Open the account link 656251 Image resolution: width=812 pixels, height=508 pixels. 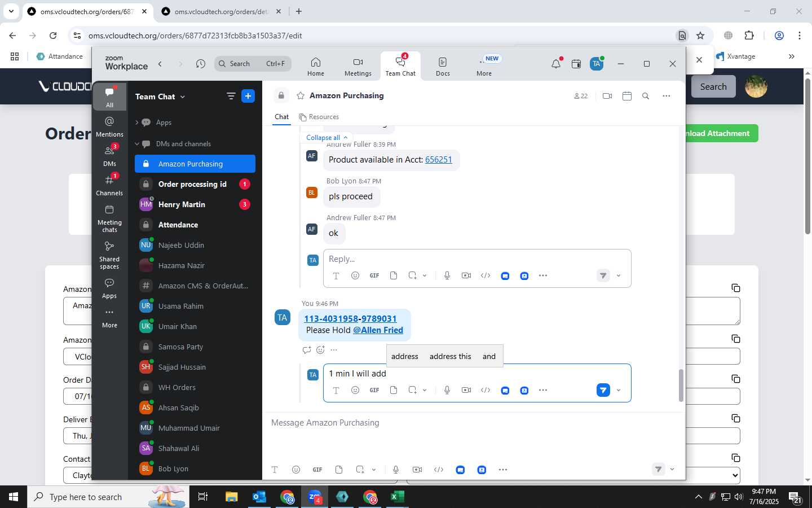coord(438,160)
